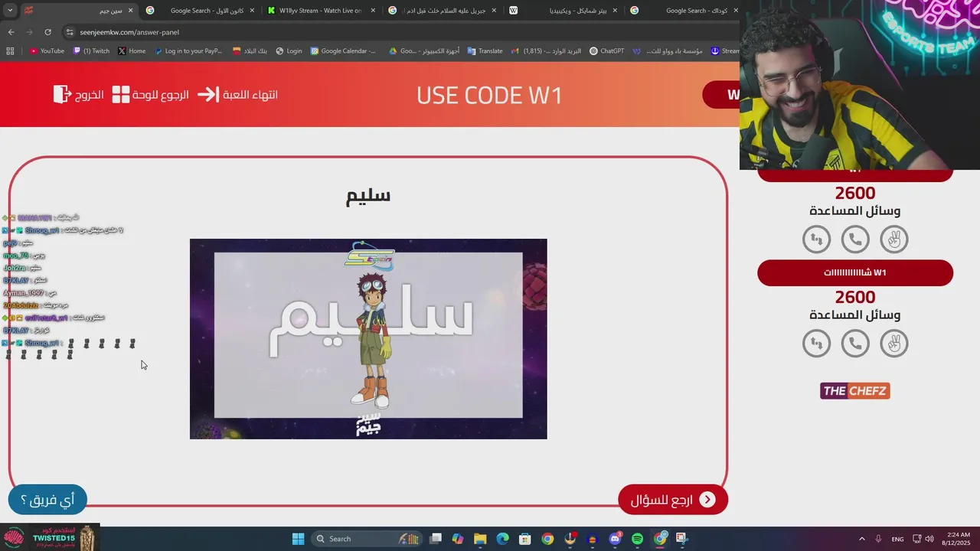Open the البريد الوارد Gmail bookmark
The width and height of the screenshot is (980, 551).
click(546, 51)
